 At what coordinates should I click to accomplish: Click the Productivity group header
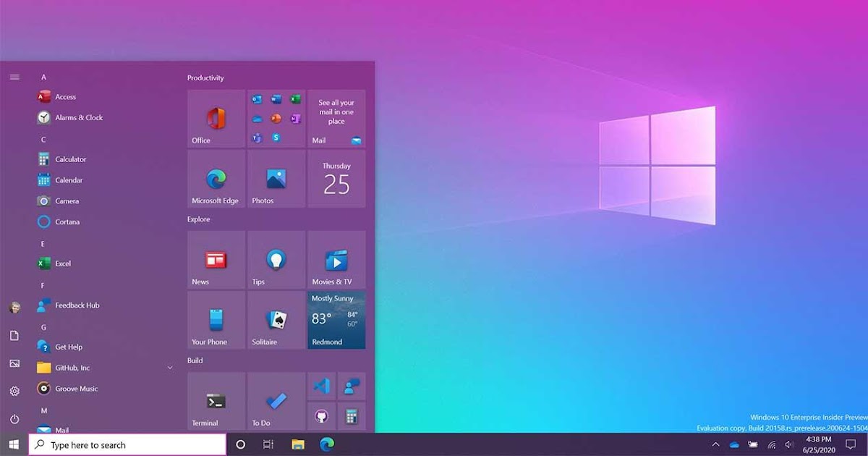(x=205, y=78)
